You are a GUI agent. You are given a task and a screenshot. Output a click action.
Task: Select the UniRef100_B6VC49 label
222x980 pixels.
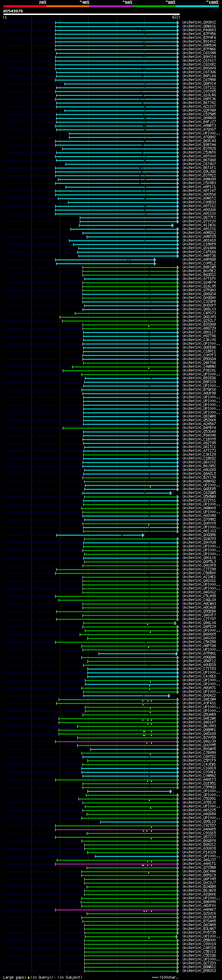tap(199, 141)
